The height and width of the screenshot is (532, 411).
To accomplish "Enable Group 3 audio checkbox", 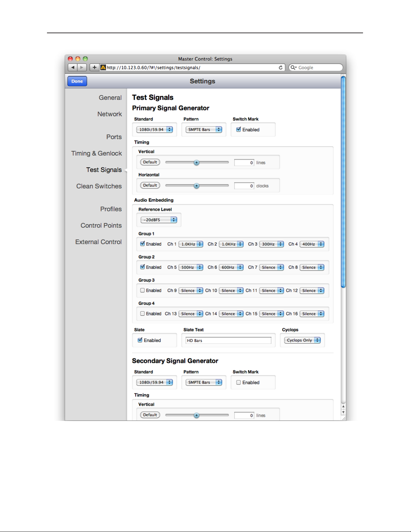I will click(x=143, y=290).
